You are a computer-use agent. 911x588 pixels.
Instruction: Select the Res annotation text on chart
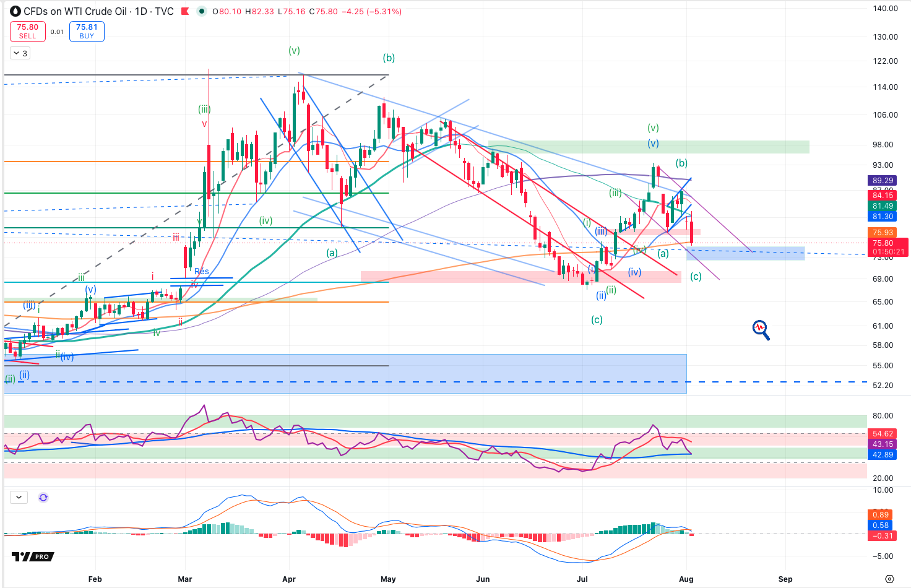tap(202, 271)
